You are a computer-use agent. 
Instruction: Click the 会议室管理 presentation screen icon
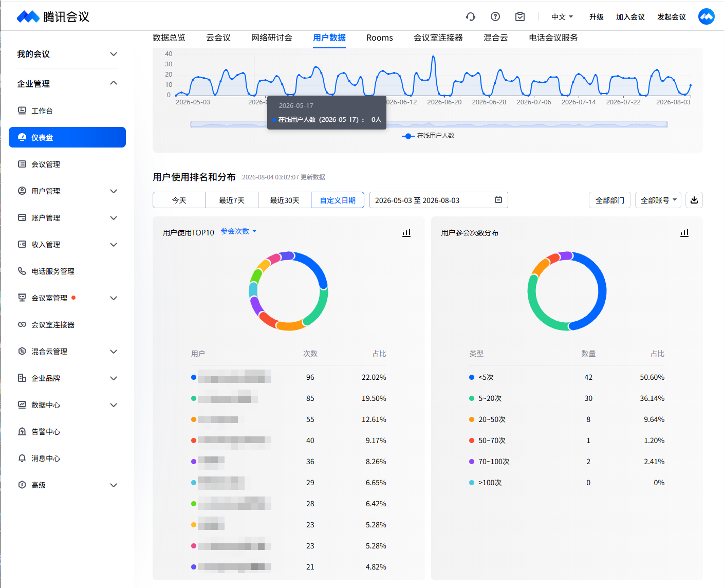click(x=22, y=298)
